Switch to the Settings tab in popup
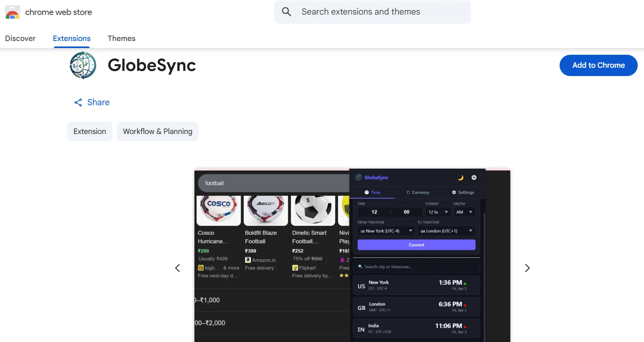Image resolution: width=644 pixels, height=342 pixels. pyautogui.click(x=463, y=192)
